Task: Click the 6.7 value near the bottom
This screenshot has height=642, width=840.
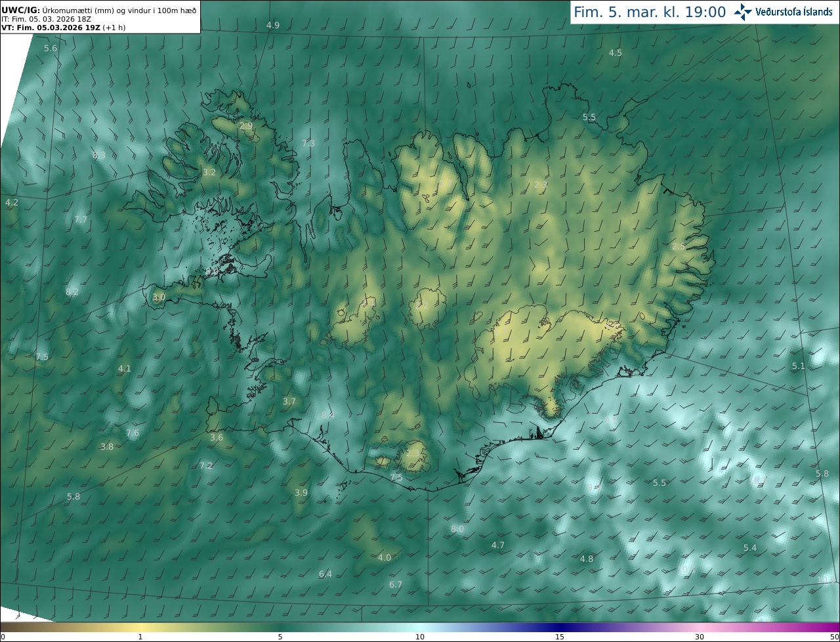Action: (x=396, y=584)
